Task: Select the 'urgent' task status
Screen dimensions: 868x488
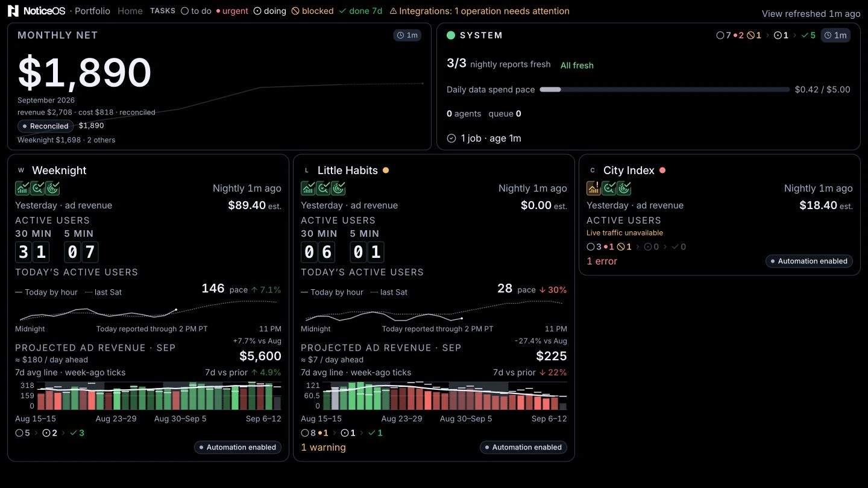Action: [232, 11]
